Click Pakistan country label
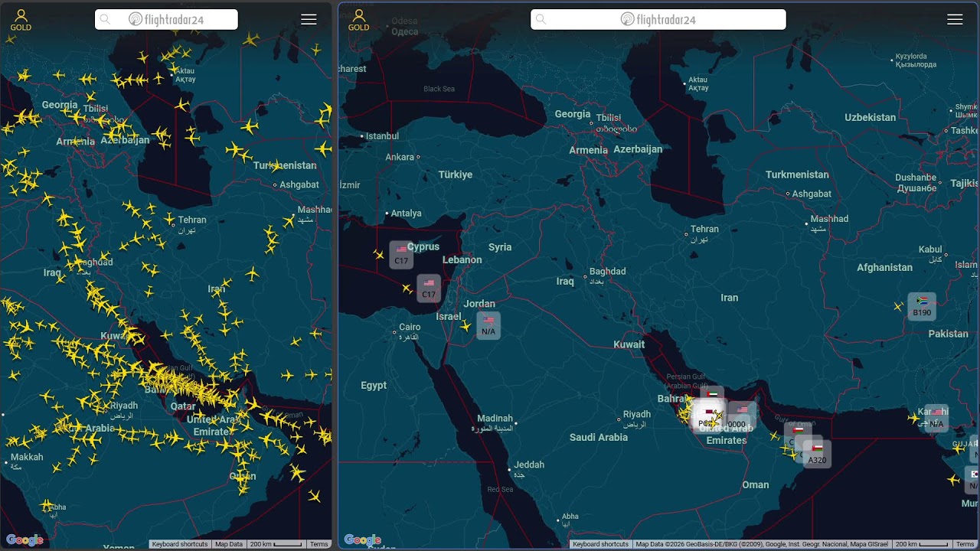 948,334
